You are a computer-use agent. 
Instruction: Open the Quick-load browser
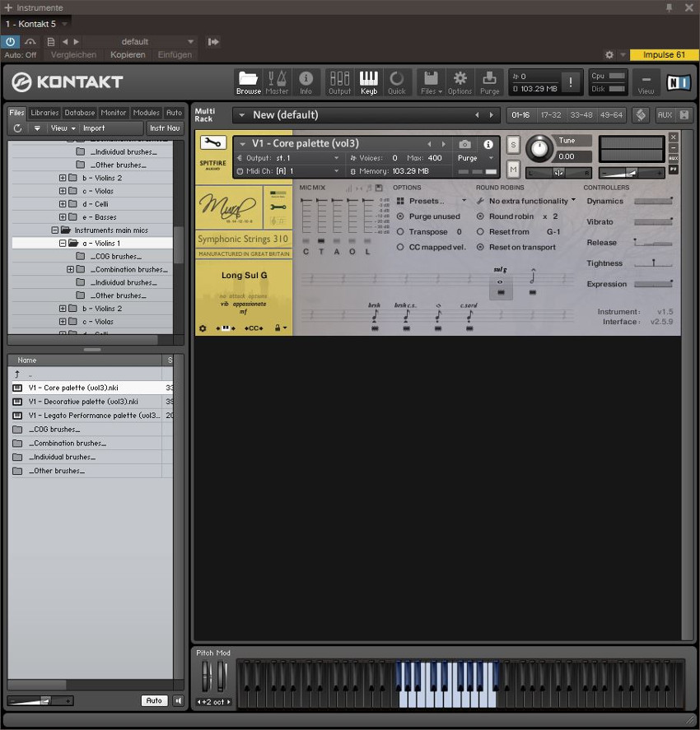[x=397, y=83]
